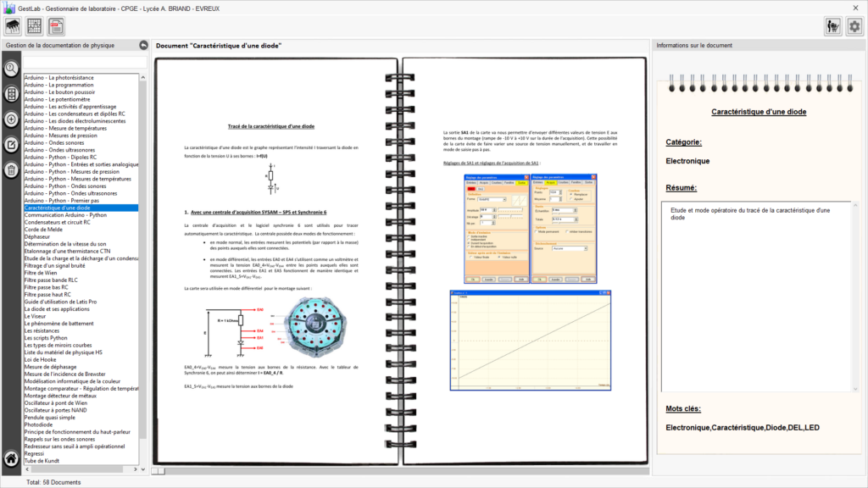Viewport: 868px width, 488px height.
Task: Open the shopping cart orders icon
Action: (x=832, y=26)
